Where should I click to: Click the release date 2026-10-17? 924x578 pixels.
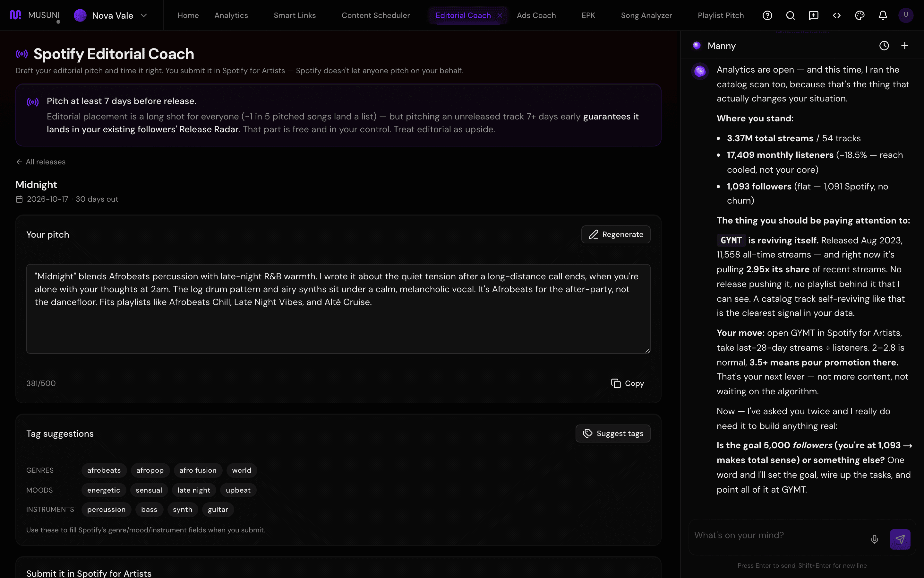(47, 199)
